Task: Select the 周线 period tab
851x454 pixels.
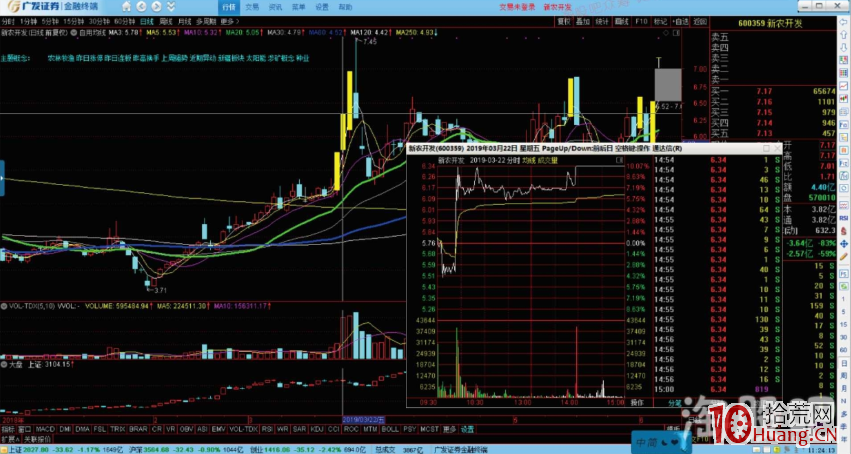Action: click(166, 22)
